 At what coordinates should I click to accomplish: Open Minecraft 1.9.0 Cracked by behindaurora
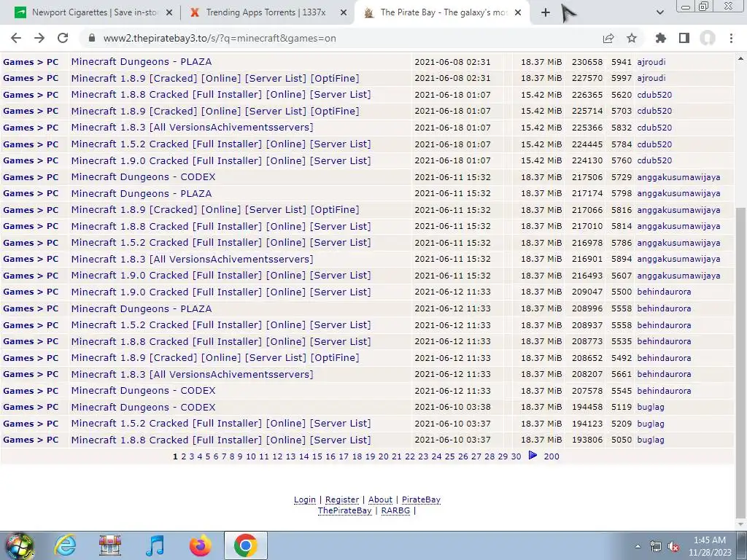click(x=221, y=292)
